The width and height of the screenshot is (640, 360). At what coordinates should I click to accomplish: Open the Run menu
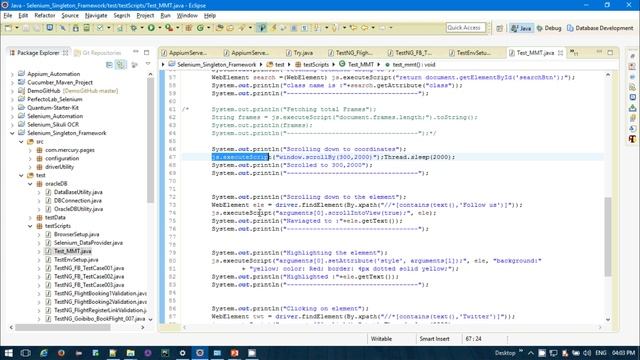165,16
